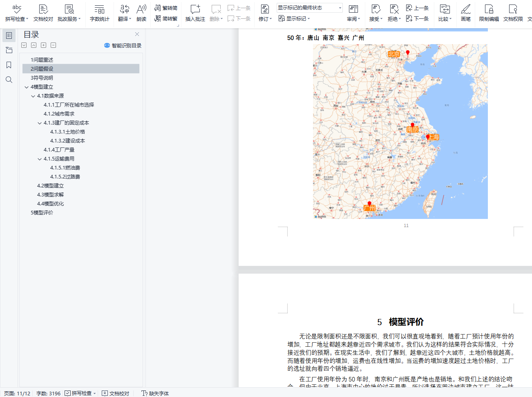This screenshot has width=532, height=397.
Task: Open the 显示标记的最终状态 dropdown
Action: [309, 8]
